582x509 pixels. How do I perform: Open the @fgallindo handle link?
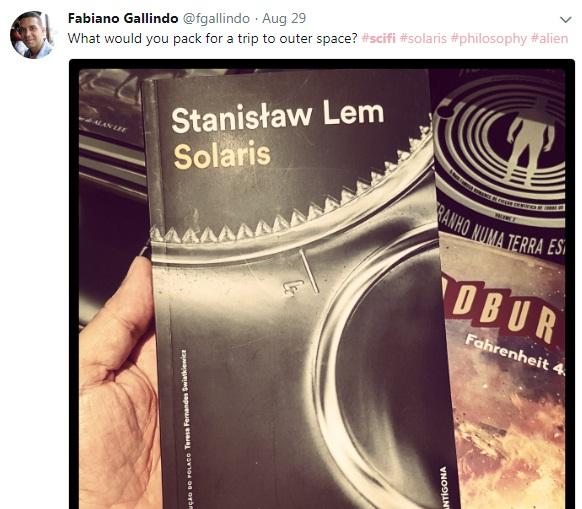click(x=217, y=18)
